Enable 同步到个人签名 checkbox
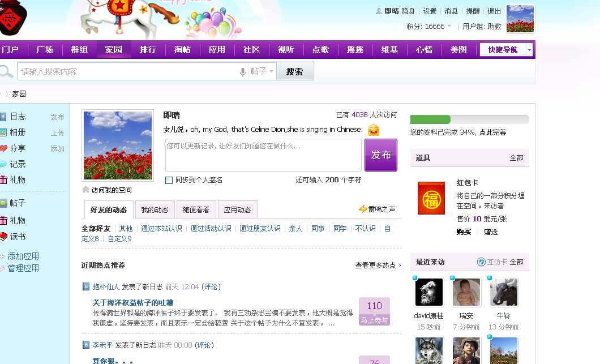This screenshot has width=600, height=364. 169,180
